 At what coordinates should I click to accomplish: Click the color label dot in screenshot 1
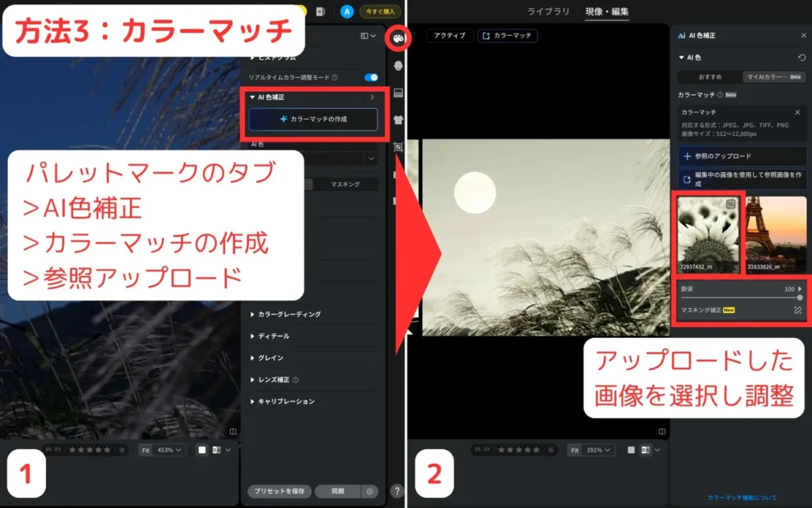(x=122, y=450)
